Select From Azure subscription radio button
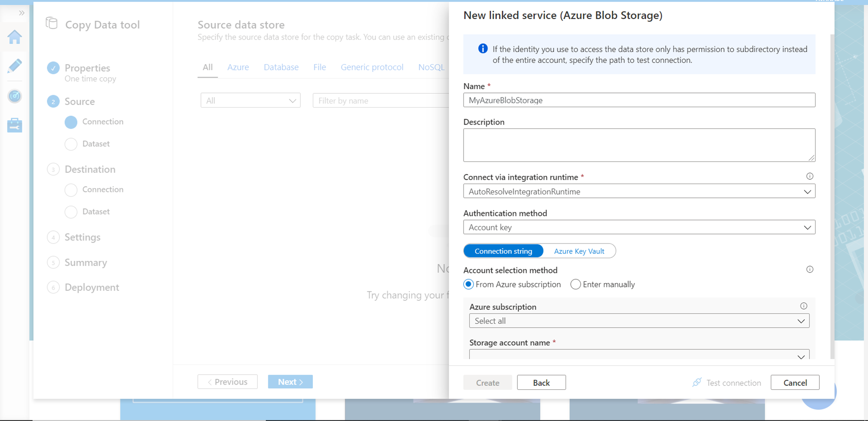Screen dimensions: 868x421 click(x=468, y=284)
